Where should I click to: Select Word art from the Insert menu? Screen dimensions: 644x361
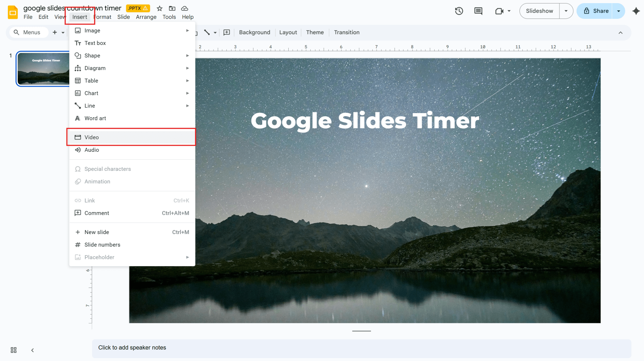pyautogui.click(x=95, y=118)
